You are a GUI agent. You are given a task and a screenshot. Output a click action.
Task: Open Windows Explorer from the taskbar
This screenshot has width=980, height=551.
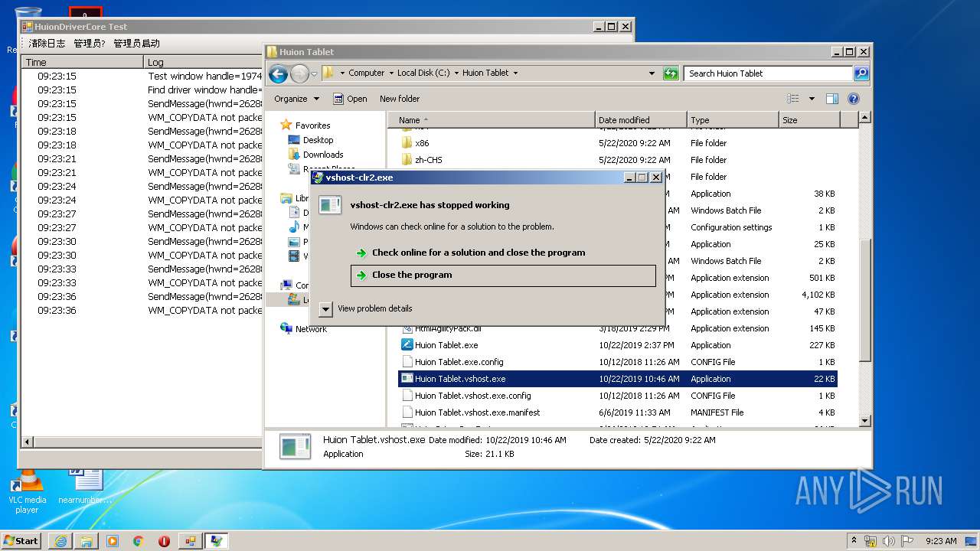[x=87, y=541]
